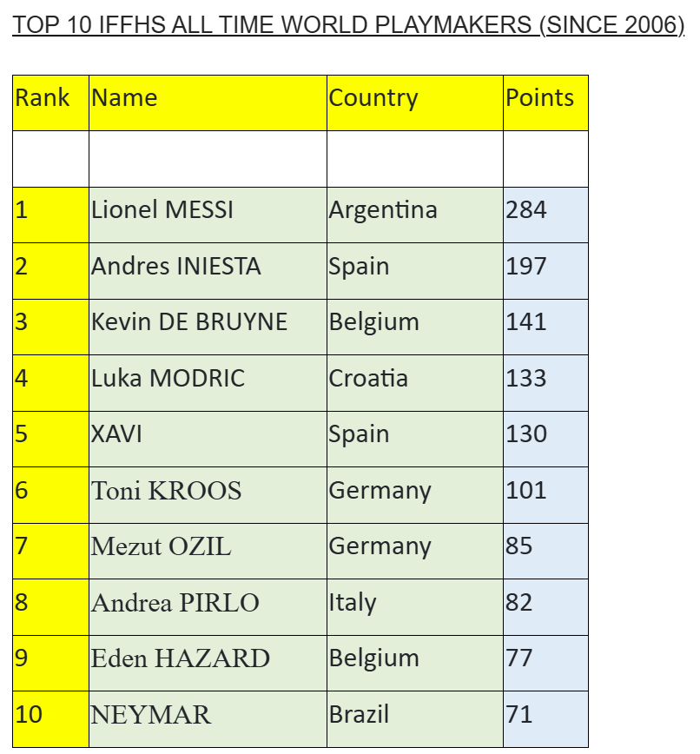Screen dimensions: 700x754
Task: Select the Kevin DE BRUYNE cell
Action: 208,327
